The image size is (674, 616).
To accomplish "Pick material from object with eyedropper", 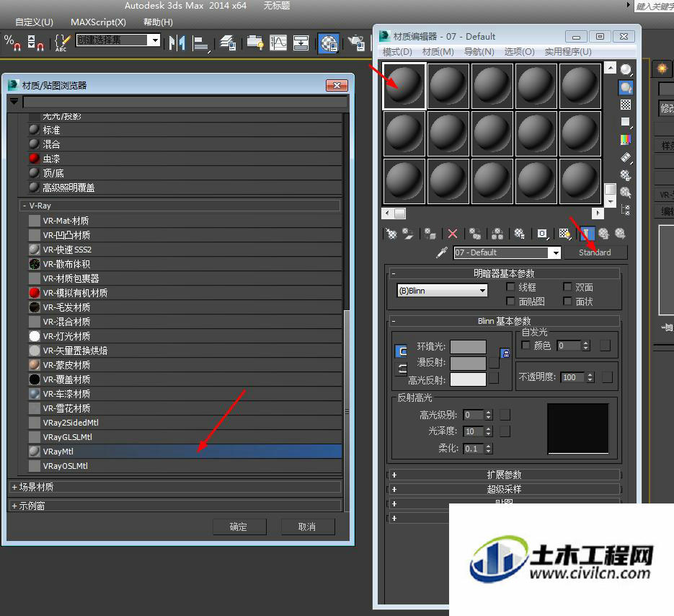I will [442, 252].
